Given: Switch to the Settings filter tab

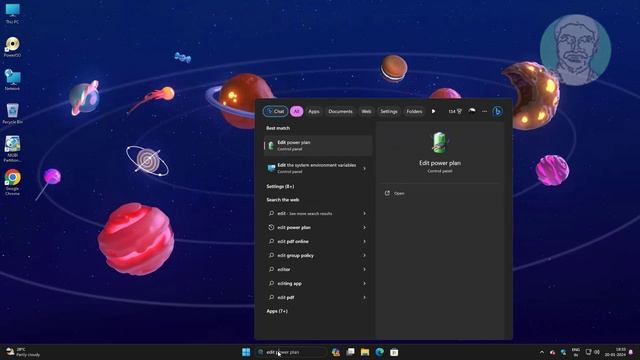Looking at the screenshot, I should 389,111.
